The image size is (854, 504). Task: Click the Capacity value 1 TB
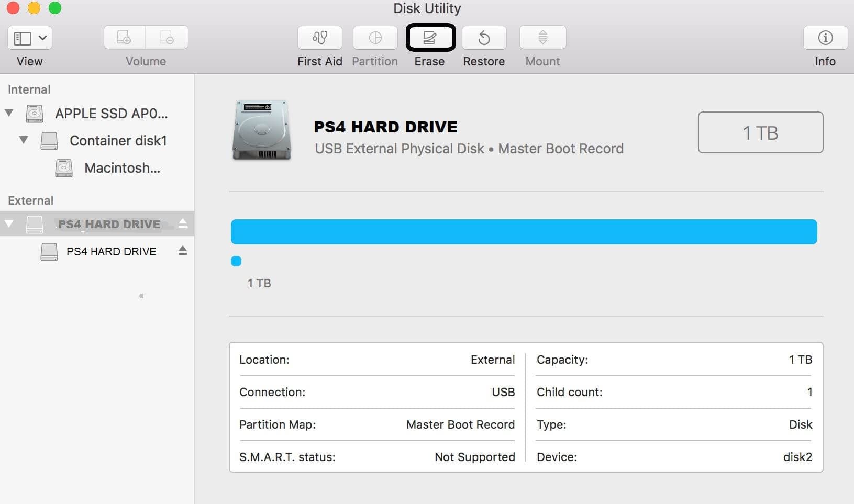[801, 360]
